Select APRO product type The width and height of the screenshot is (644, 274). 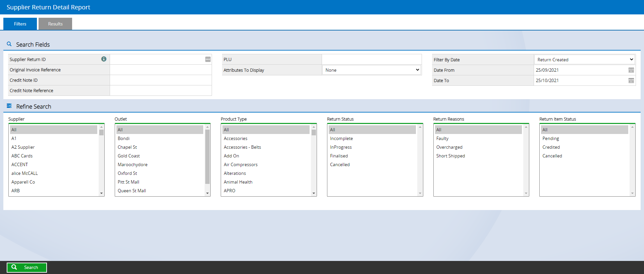[x=266, y=191]
